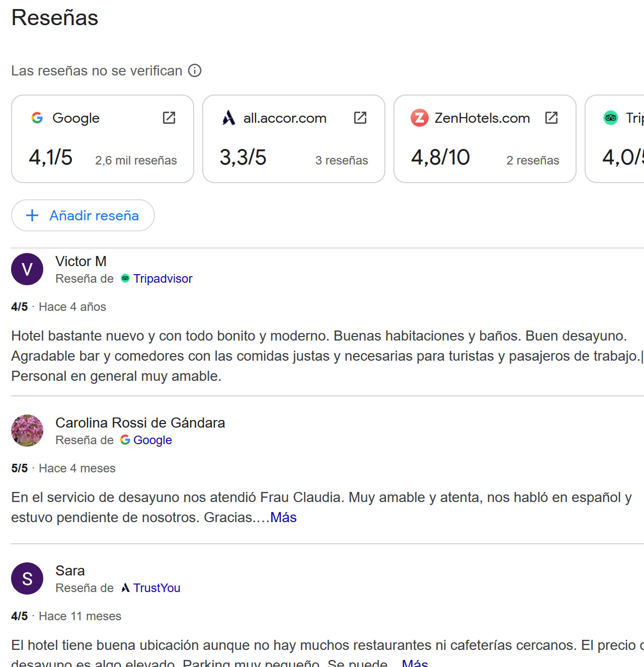Open the Google source link for Carolina's review

pyautogui.click(x=152, y=440)
